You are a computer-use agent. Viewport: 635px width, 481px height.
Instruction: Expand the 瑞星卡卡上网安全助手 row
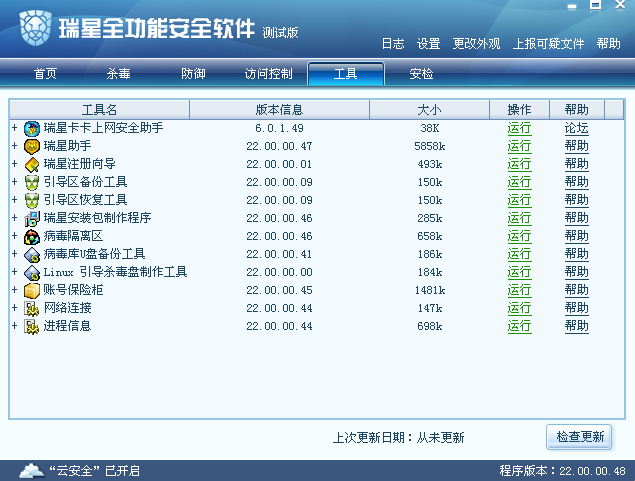[x=15, y=128]
